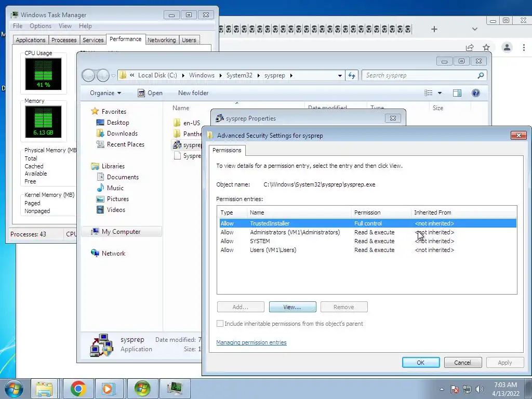Click Chrome's share page icon

470,47
